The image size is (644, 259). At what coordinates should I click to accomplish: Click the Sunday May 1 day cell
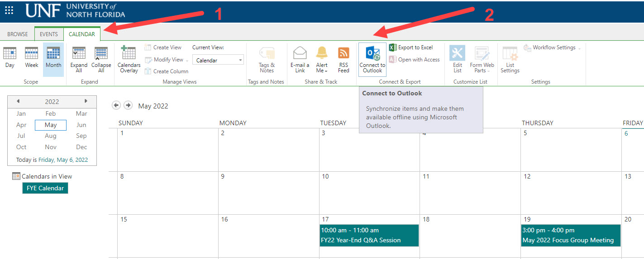[168, 150]
